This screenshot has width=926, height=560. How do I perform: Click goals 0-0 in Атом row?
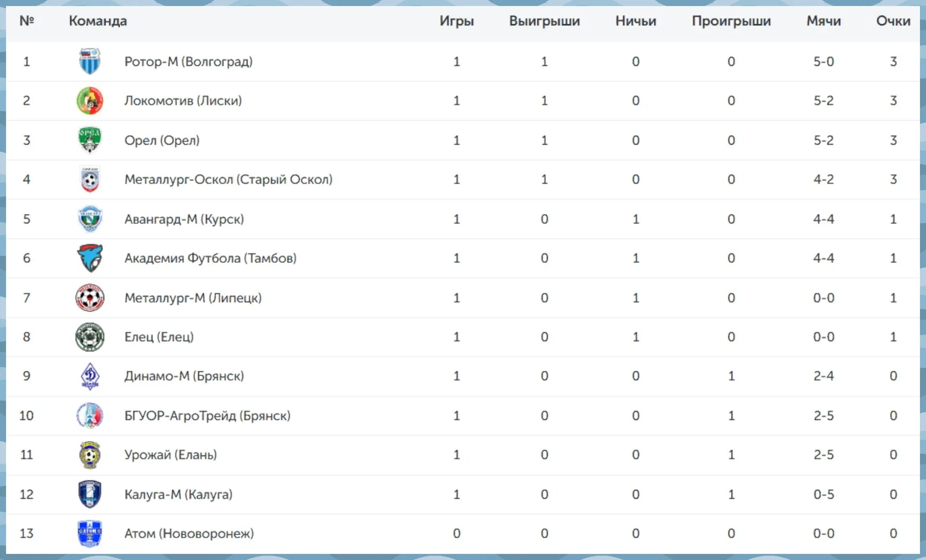pyautogui.click(x=823, y=534)
